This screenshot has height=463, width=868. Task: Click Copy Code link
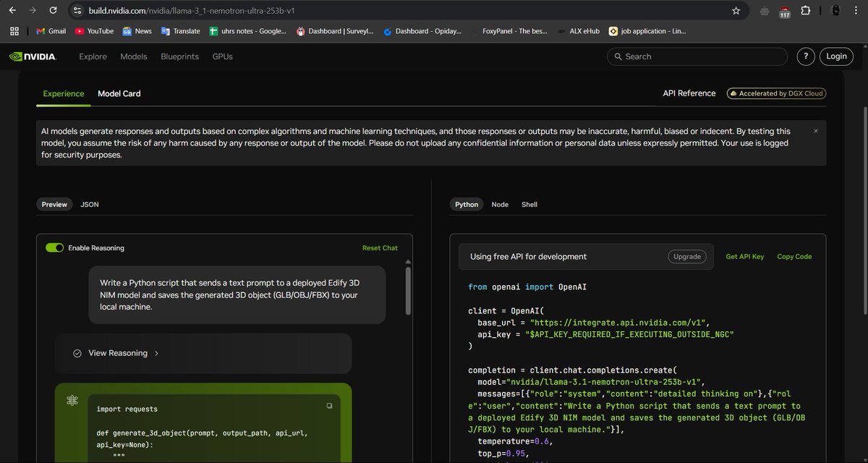[794, 257]
